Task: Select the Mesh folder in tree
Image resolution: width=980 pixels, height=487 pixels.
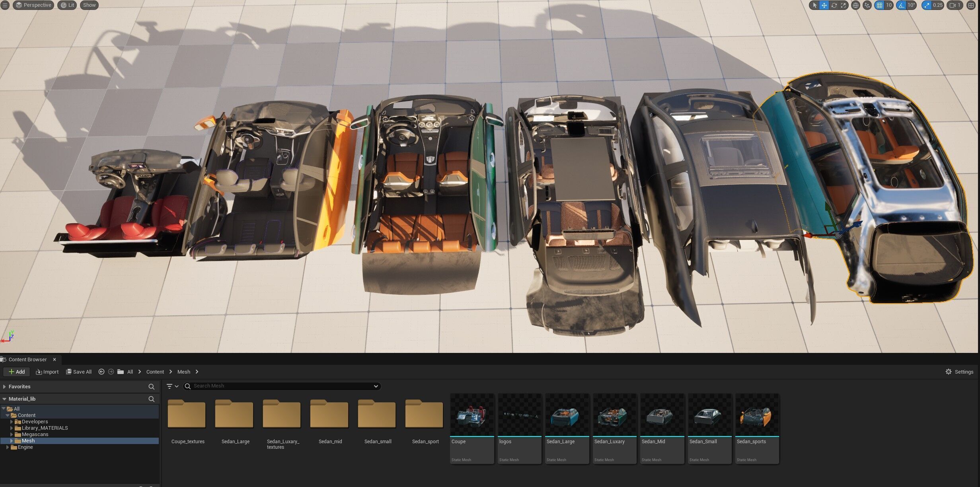Action: tap(80, 441)
